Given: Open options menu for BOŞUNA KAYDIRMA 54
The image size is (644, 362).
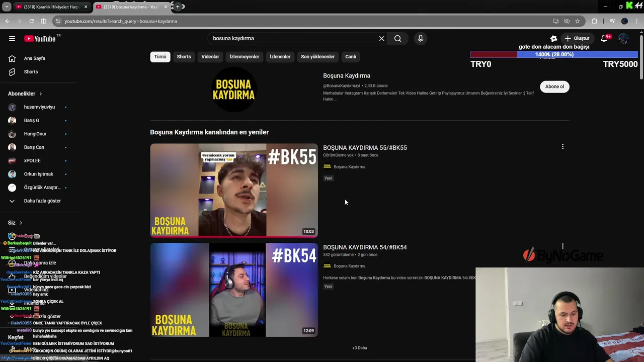Looking at the screenshot, I should tap(562, 246).
